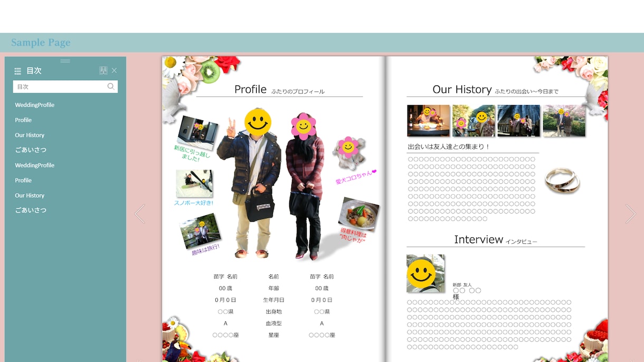
Task: Click the dinner table photo in Our History
Action: pyautogui.click(x=429, y=121)
